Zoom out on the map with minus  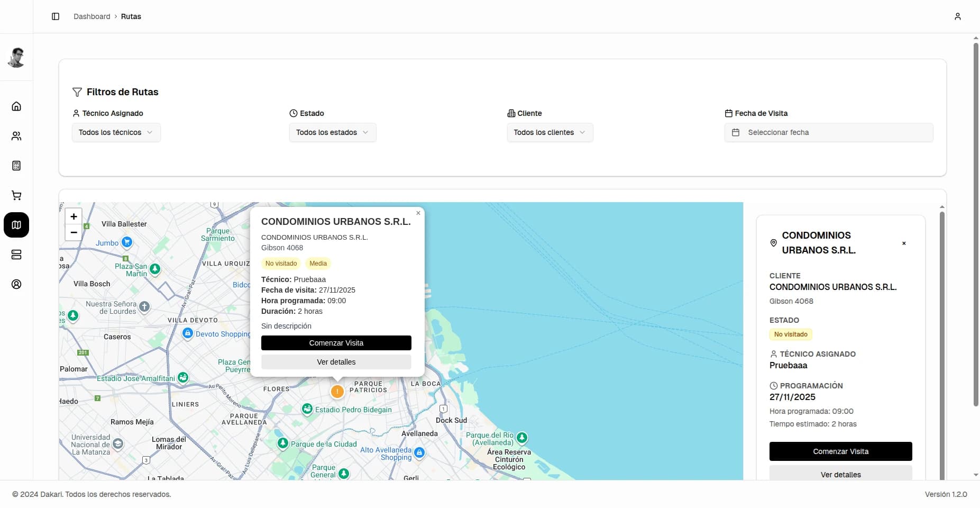[x=74, y=232]
